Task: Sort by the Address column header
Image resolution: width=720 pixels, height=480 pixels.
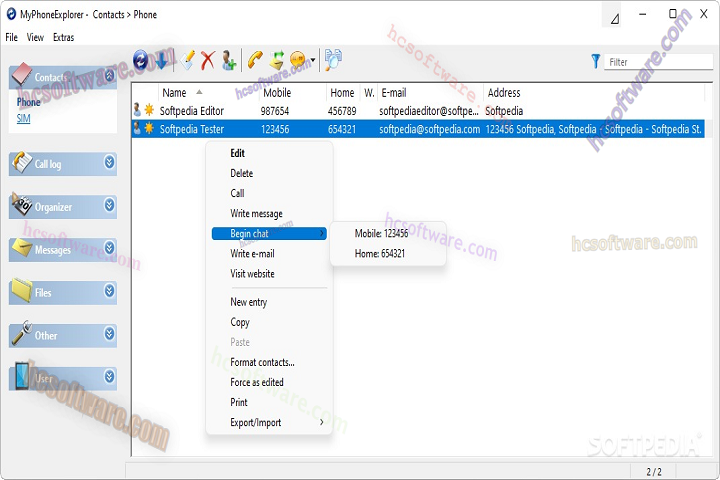Action: tap(594, 93)
